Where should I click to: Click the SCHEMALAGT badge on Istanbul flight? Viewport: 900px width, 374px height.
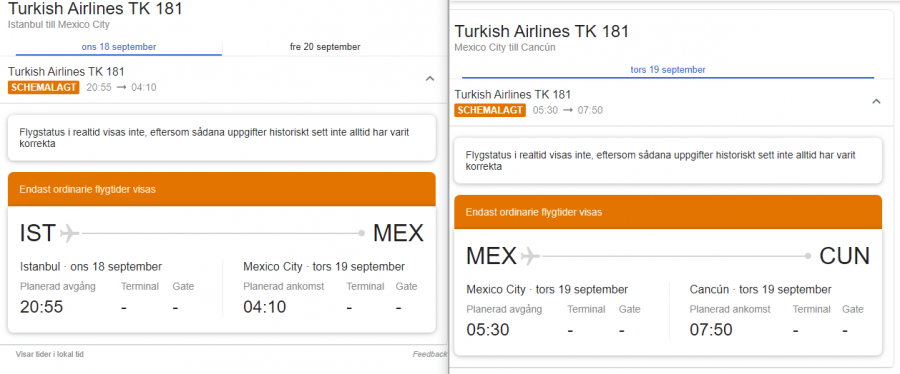click(44, 88)
